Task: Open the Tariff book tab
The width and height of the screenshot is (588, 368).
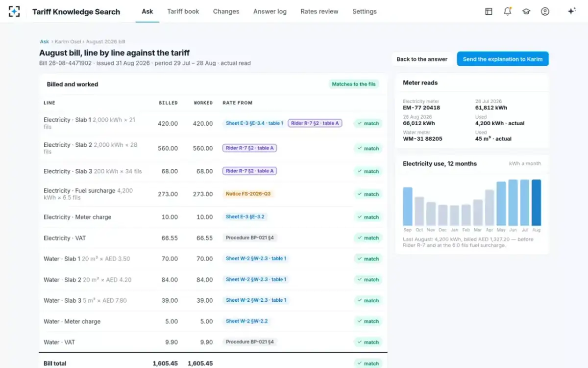Action: (183, 11)
